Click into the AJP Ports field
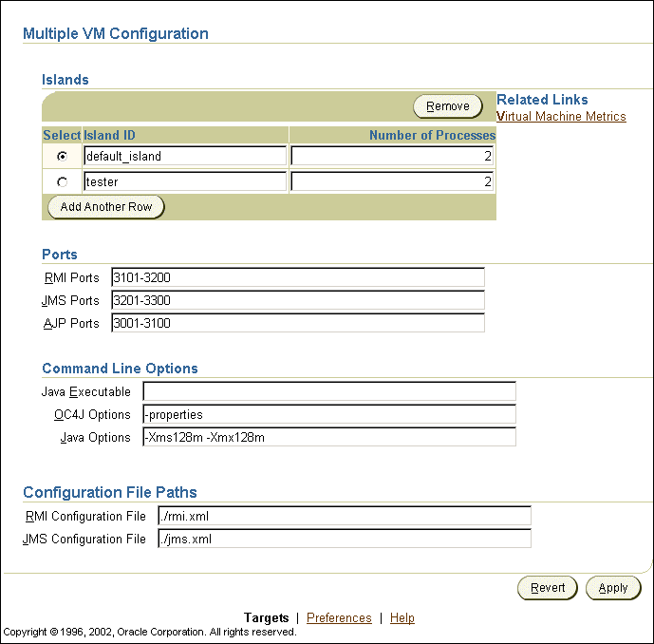 [x=298, y=323]
